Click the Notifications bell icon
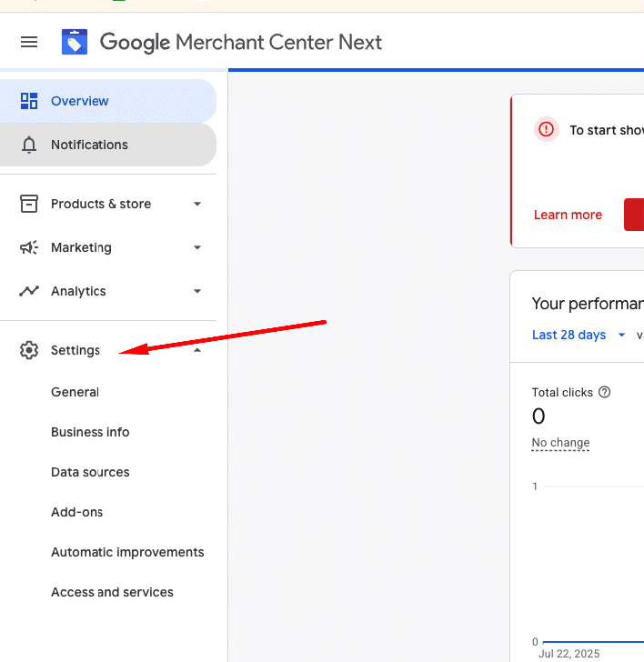 pos(29,145)
